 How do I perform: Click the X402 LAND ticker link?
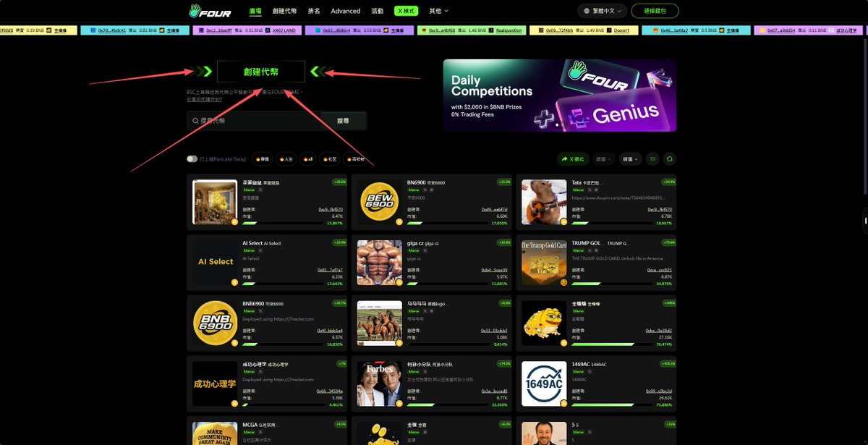283,30
